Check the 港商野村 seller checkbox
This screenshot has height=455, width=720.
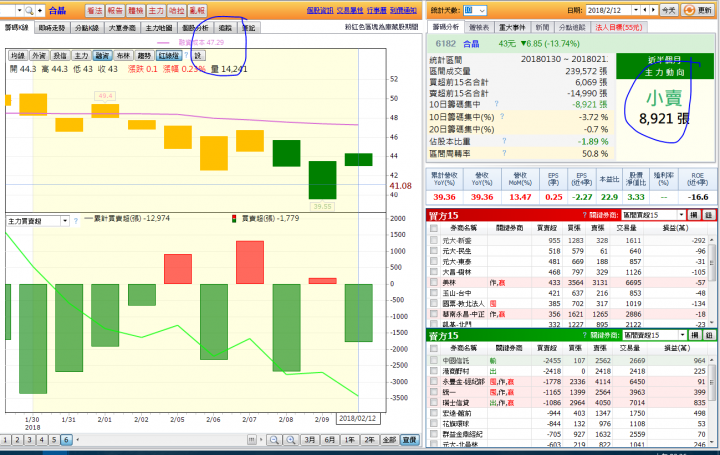tap(433, 371)
